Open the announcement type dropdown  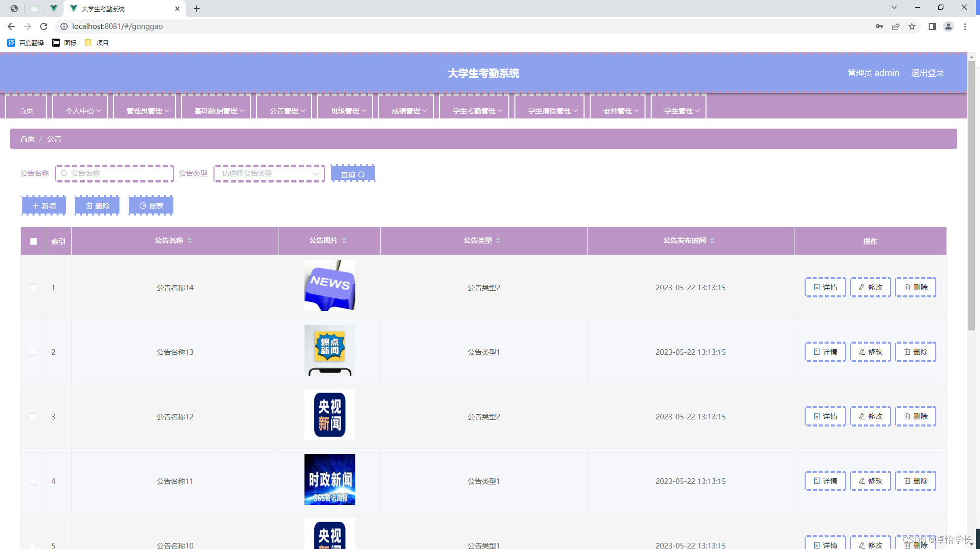(x=269, y=174)
